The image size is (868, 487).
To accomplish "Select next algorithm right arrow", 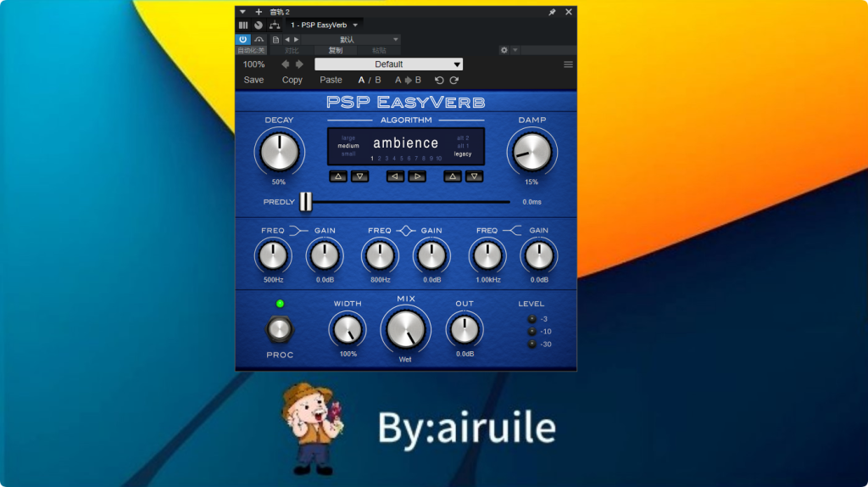I will coord(417,176).
